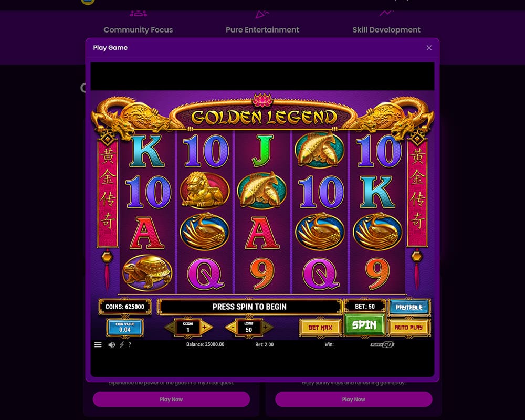Increase coins with the plus arrow
The image size is (525, 420).
click(x=206, y=327)
